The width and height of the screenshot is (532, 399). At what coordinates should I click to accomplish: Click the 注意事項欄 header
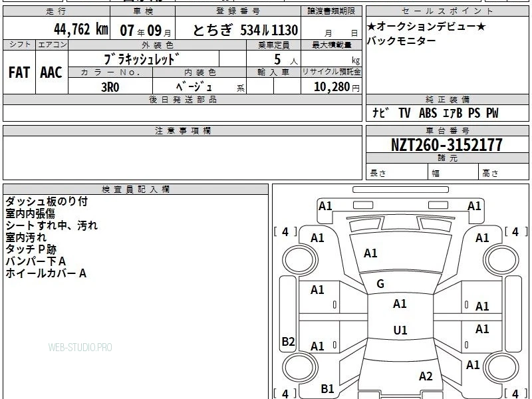[182, 130]
